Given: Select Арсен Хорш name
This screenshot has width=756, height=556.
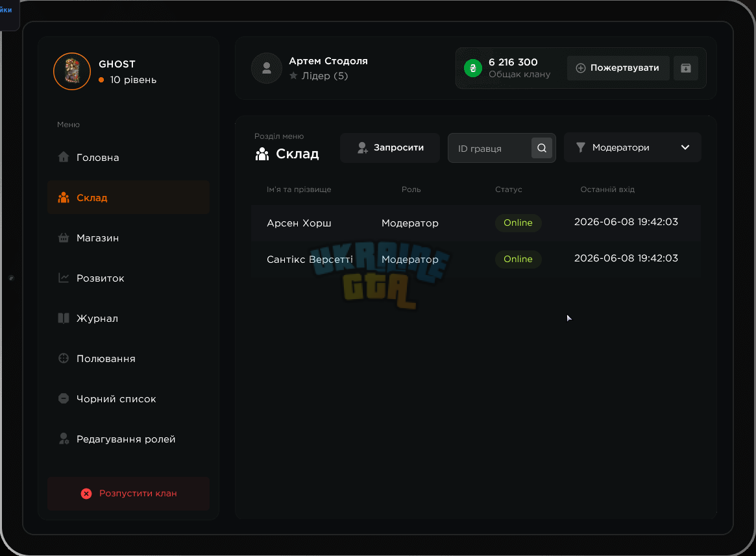Looking at the screenshot, I should point(299,223).
